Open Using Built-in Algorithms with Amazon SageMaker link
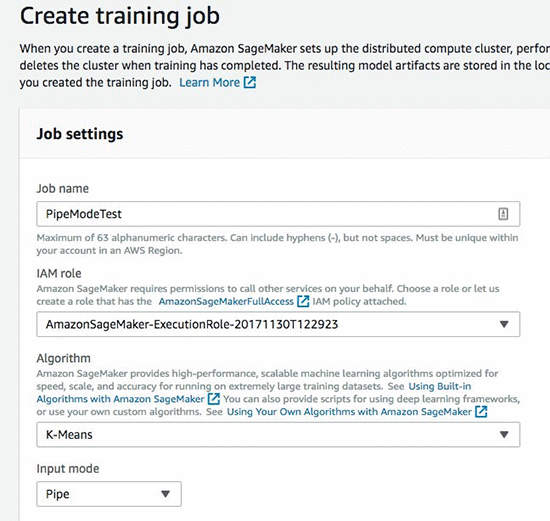 point(254,393)
